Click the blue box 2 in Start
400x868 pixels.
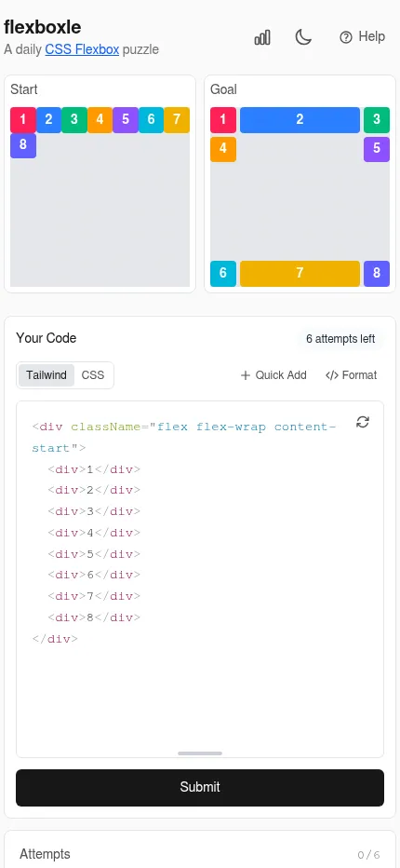[48, 119]
